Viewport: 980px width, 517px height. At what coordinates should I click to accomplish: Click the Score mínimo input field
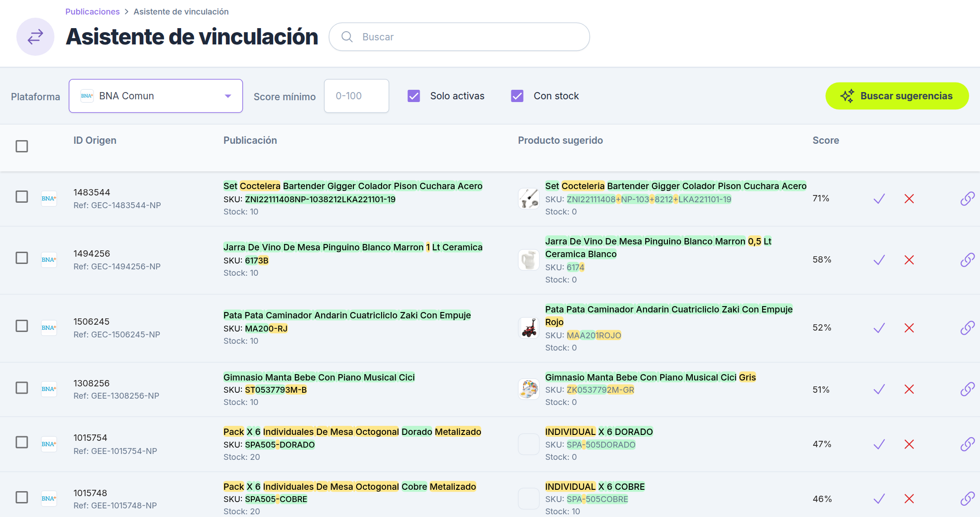tap(357, 96)
